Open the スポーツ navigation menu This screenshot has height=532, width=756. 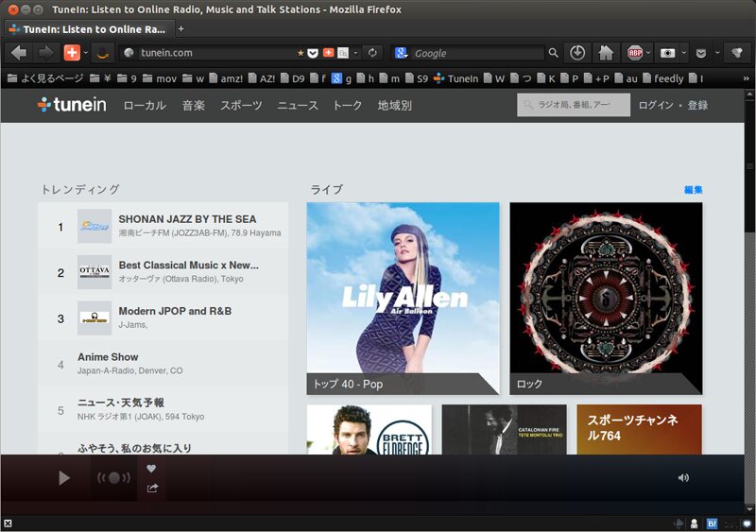[x=241, y=106]
